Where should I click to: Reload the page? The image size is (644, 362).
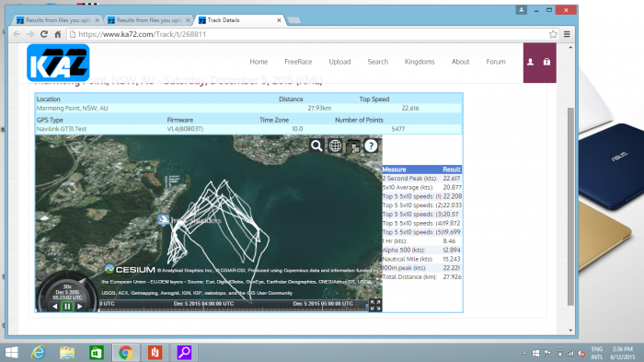pyautogui.click(x=44, y=34)
